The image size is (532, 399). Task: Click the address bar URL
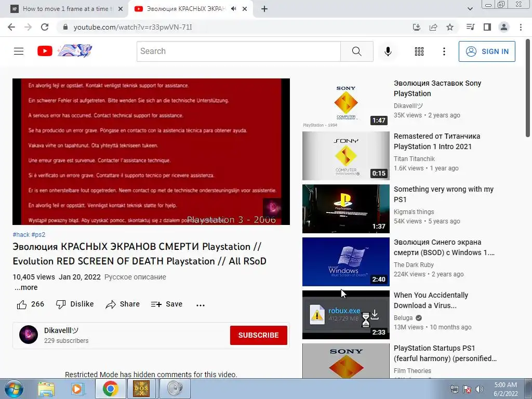pos(132,27)
